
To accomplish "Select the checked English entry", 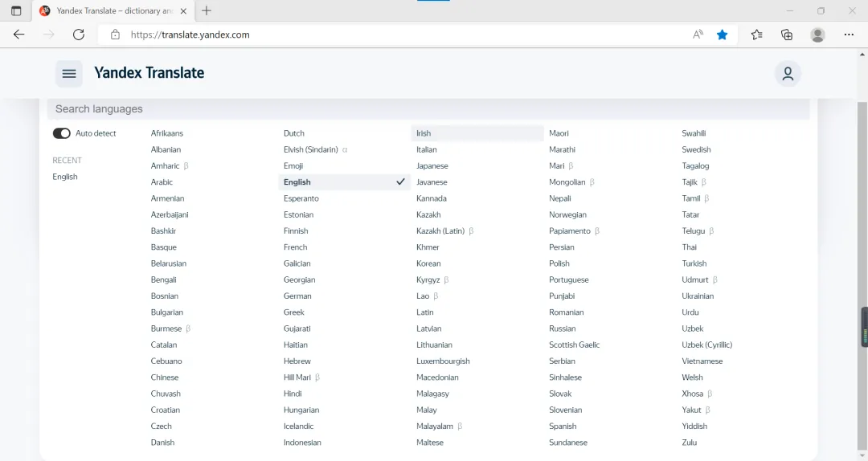I will point(344,182).
